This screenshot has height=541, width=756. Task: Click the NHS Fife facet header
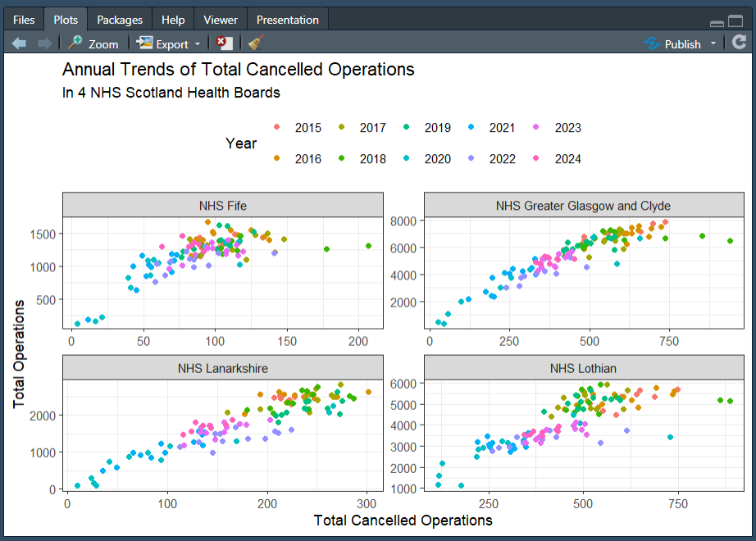coord(222,205)
